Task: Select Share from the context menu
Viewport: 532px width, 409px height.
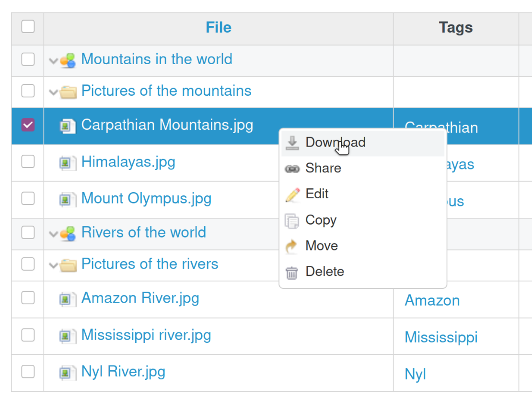Action: coord(323,168)
